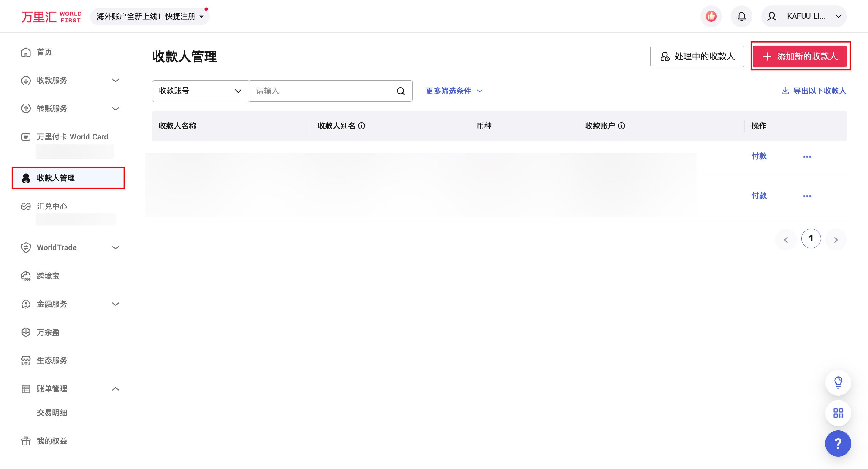Open the QR code floating icon
This screenshot has width=868, height=469.
tap(838, 413)
